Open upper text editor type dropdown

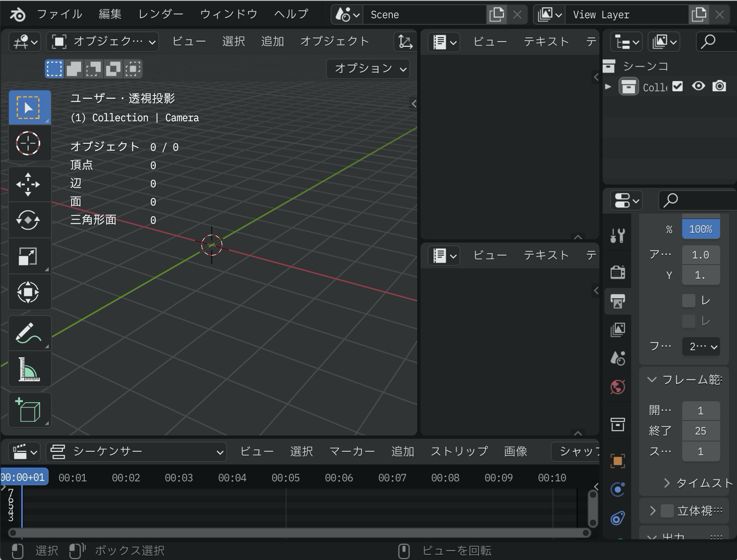[x=444, y=42]
